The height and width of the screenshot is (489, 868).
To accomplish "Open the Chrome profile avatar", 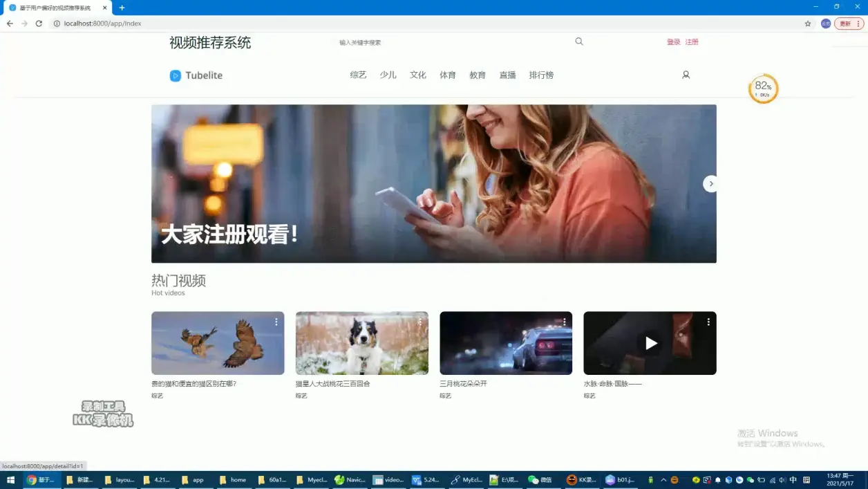I will pos(826,24).
